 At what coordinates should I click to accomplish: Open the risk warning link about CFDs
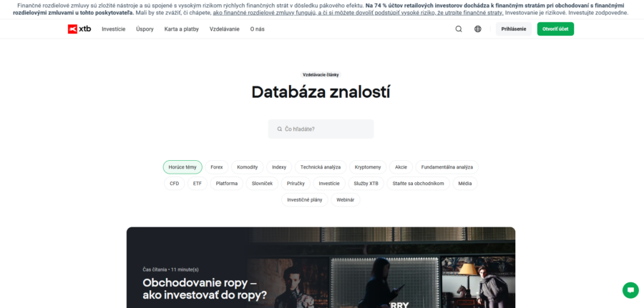coord(358,13)
